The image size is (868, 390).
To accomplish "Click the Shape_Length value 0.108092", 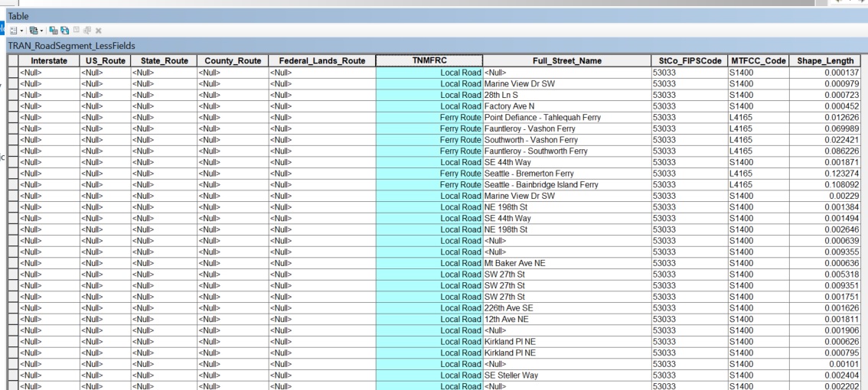I will [x=825, y=185].
